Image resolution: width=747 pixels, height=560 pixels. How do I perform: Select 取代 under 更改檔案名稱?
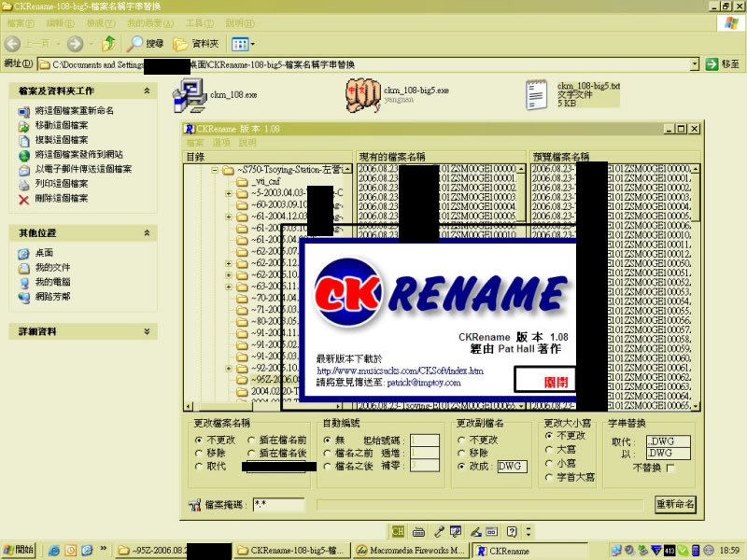[x=199, y=466]
